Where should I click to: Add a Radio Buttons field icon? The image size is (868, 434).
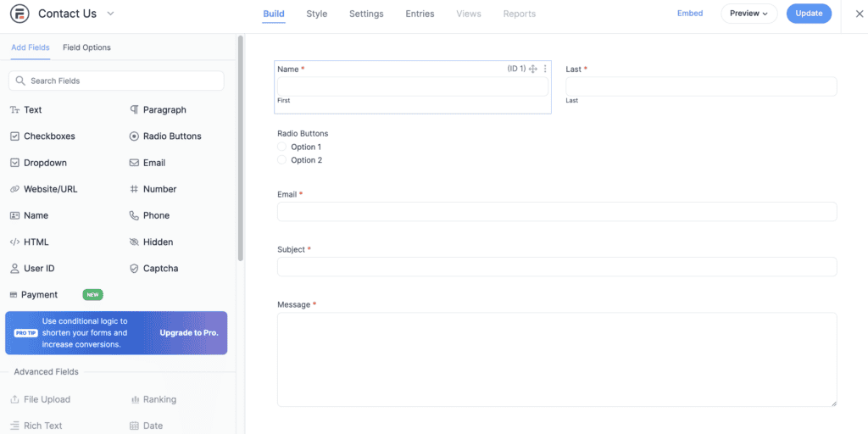pos(134,136)
